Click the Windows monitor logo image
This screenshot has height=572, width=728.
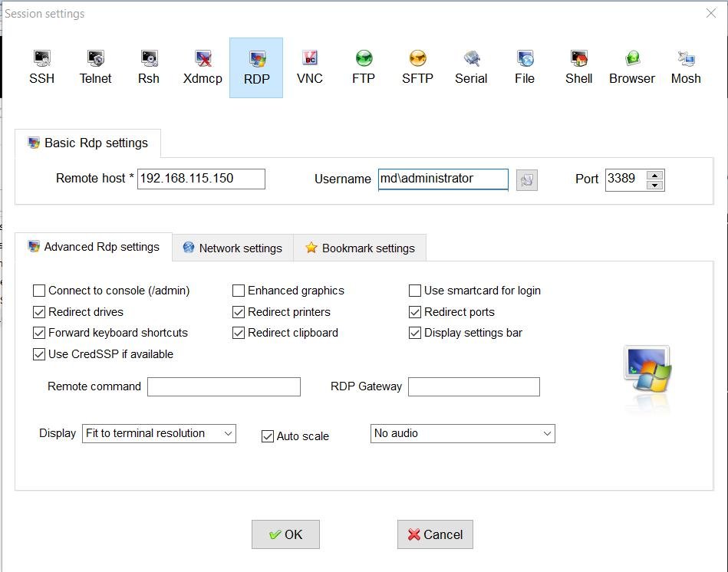pyautogui.click(x=647, y=370)
